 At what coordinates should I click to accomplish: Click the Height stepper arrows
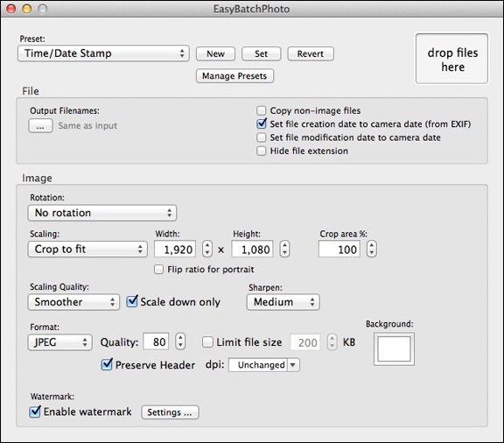click(x=284, y=249)
